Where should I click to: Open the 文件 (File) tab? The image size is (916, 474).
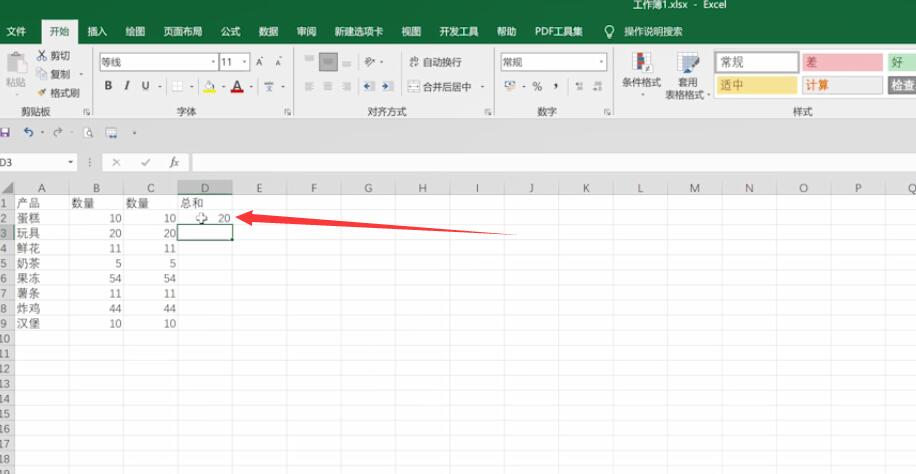click(16, 32)
